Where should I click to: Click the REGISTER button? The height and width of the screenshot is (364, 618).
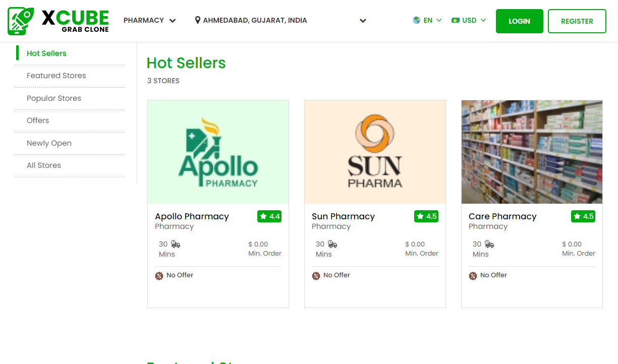[577, 21]
